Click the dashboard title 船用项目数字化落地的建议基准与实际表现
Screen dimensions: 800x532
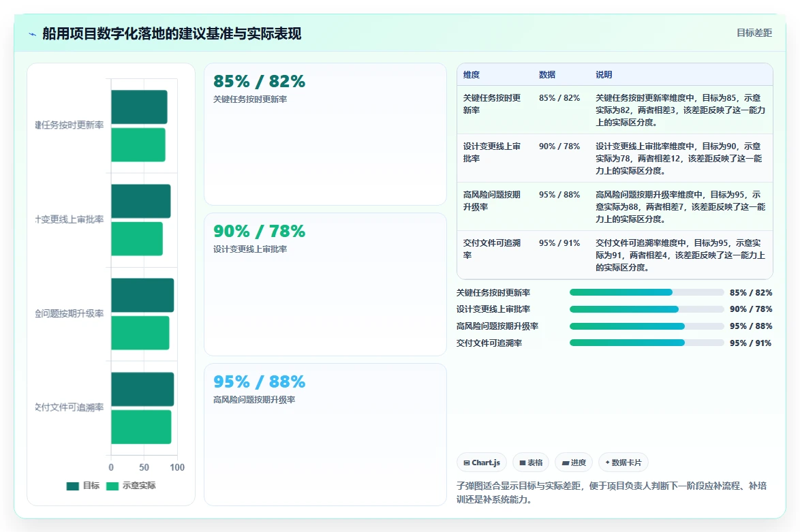tap(172, 33)
